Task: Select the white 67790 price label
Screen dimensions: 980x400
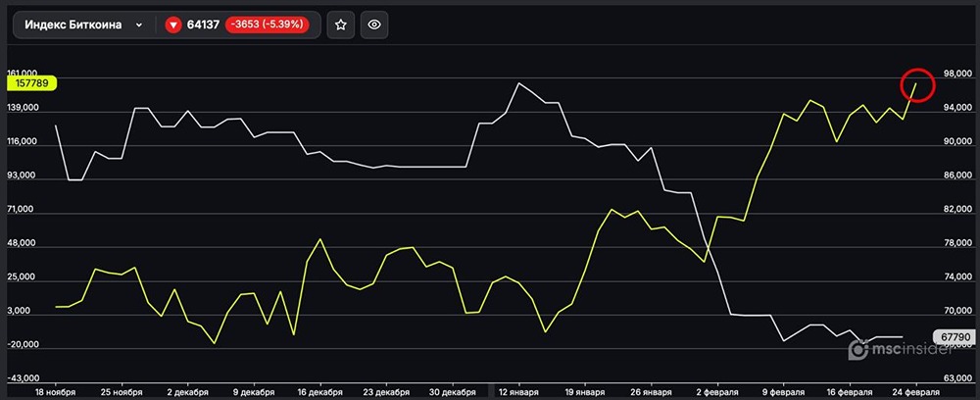Action: pyautogui.click(x=955, y=336)
